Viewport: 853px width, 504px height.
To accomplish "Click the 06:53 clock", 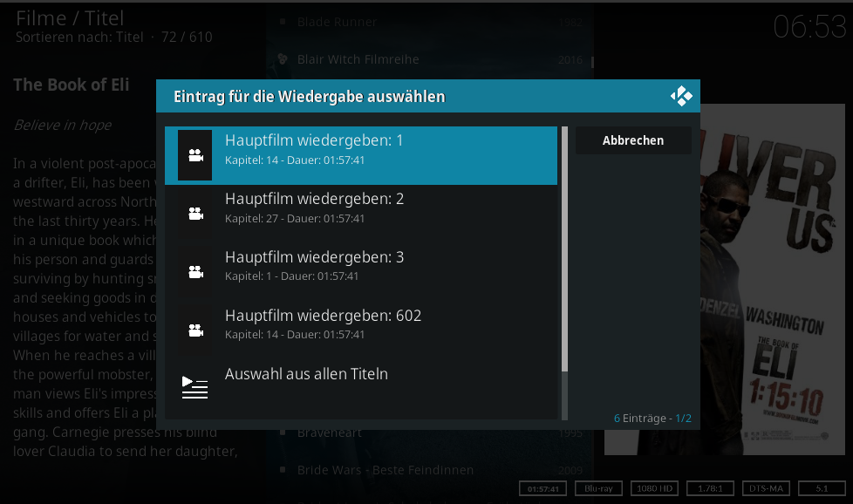I will point(809,27).
